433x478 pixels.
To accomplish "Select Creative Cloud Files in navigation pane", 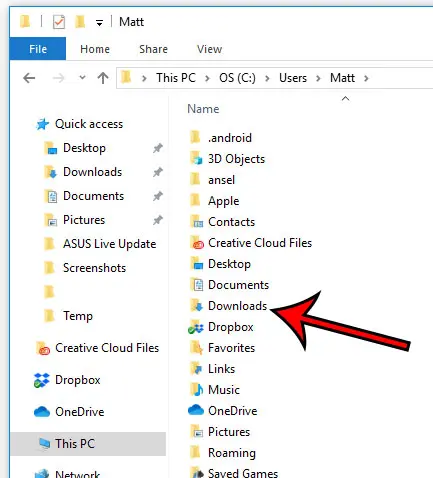I will pyautogui.click(x=107, y=348).
